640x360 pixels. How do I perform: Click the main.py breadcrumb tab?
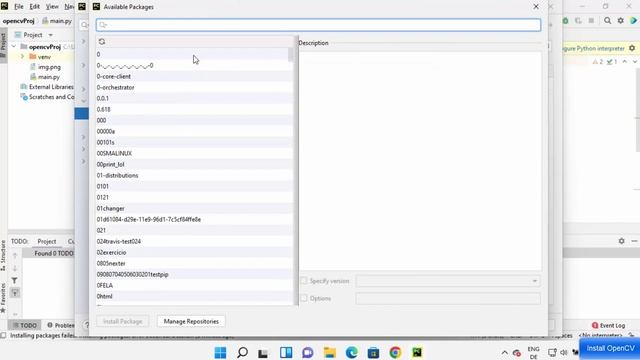pos(57,21)
